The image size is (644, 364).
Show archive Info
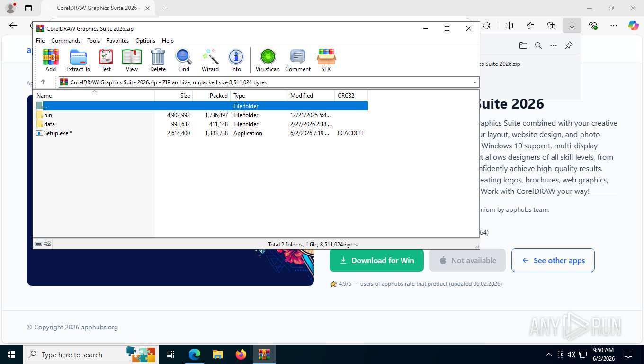(236, 60)
